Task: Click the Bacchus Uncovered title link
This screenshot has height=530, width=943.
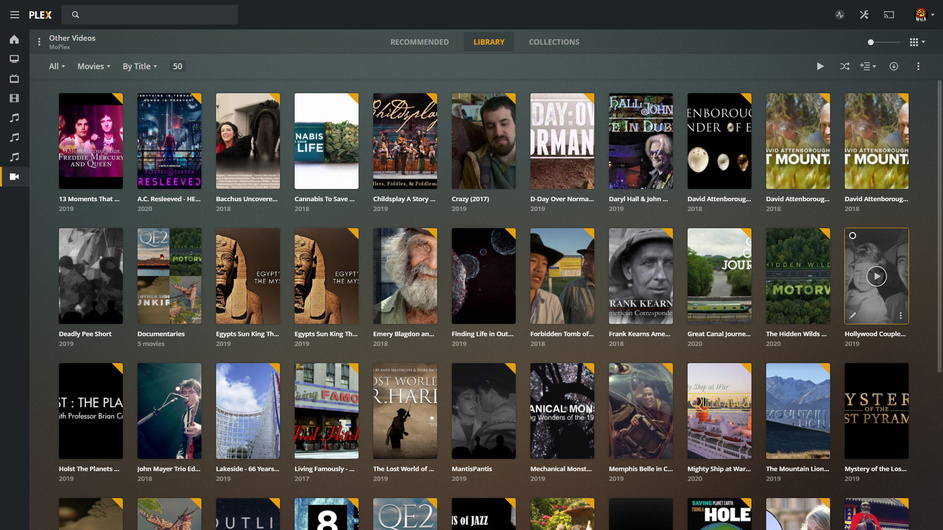Action: [x=247, y=199]
